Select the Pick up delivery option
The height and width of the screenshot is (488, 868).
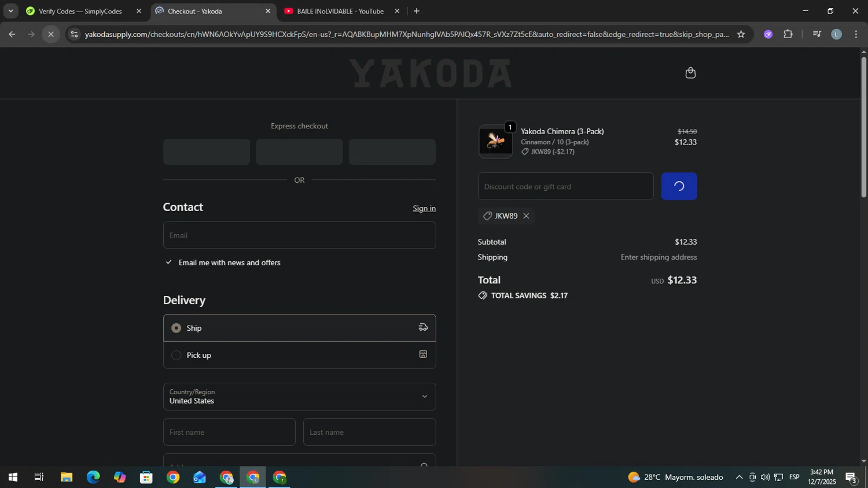(299, 355)
